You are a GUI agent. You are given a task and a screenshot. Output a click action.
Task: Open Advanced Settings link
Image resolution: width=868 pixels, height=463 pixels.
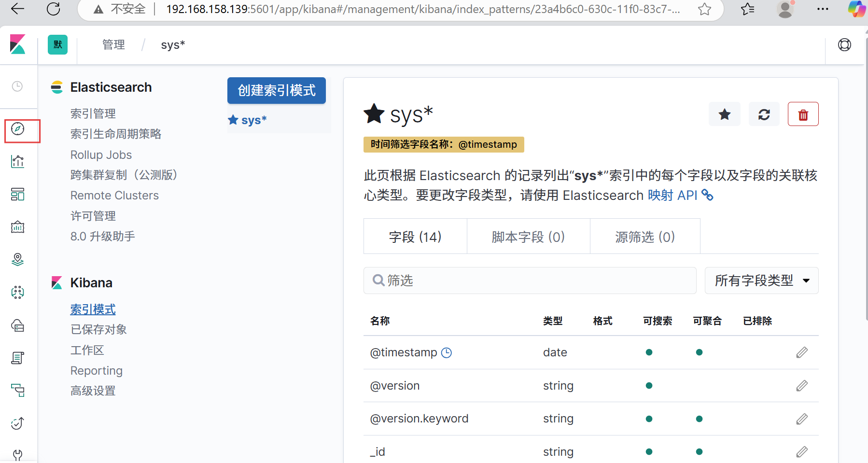click(93, 391)
